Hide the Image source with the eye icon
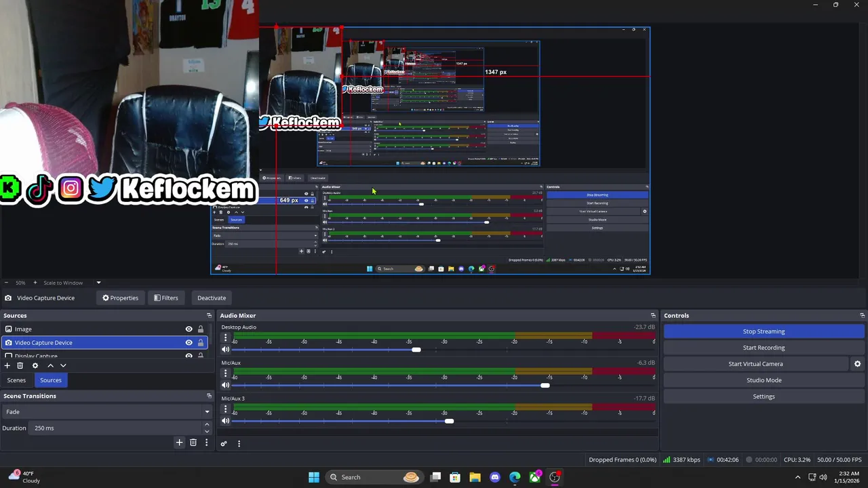 (x=189, y=329)
